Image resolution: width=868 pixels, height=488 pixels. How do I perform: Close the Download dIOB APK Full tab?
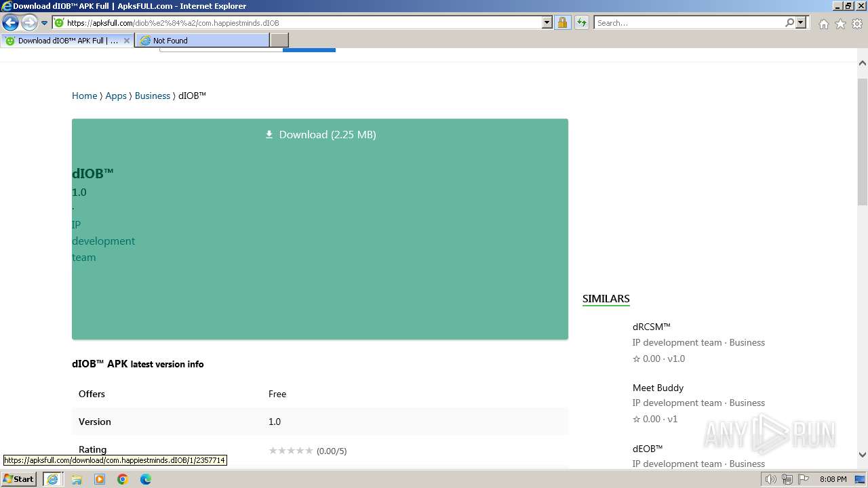[x=126, y=41]
